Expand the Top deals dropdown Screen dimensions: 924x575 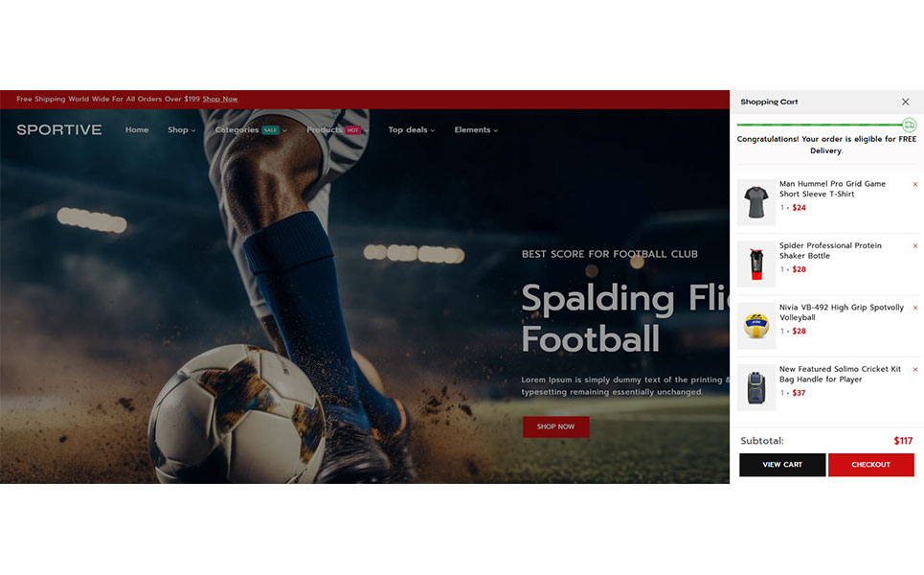pos(412,129)
